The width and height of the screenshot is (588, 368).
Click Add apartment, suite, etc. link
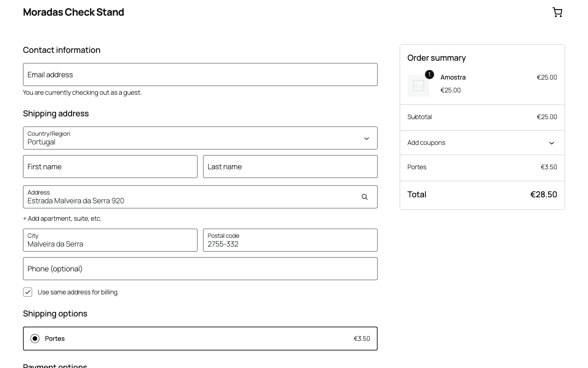62,218
